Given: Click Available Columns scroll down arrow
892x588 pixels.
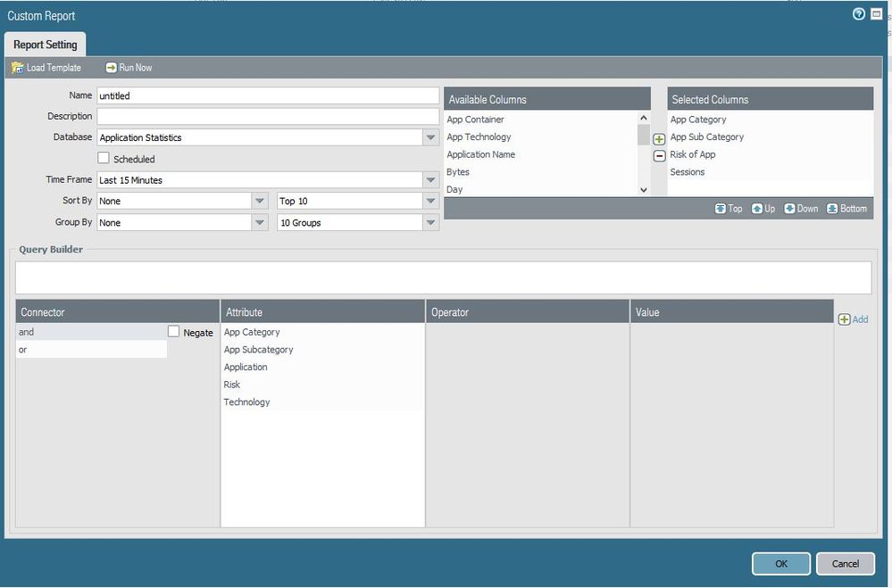Looking at the screenshot, I should (644, 190).
